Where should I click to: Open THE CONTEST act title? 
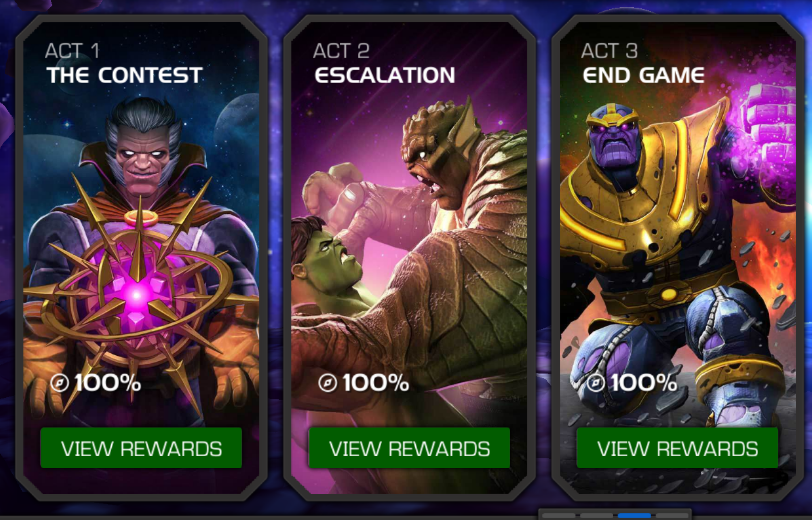point(124,76)
